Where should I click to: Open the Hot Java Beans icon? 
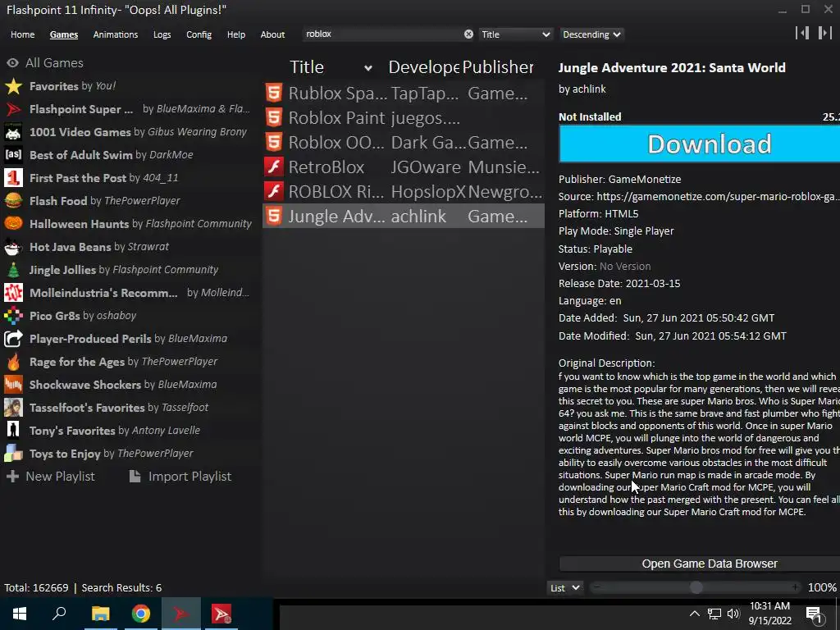pyautogui.click(x=13, y=246)
